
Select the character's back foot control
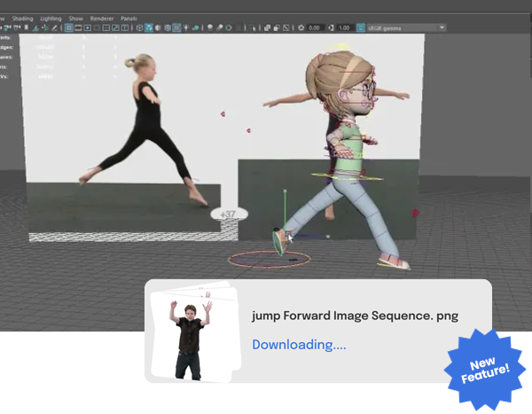pyautogui.click(x=280, y=242)
